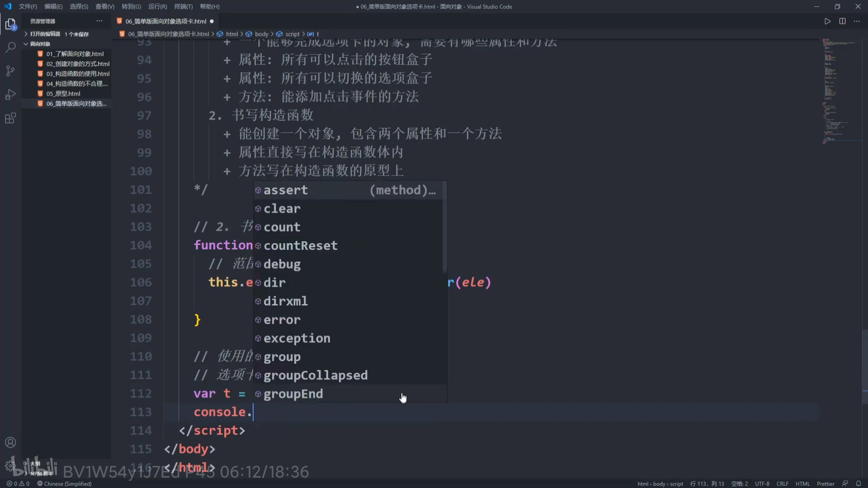The width and height of the screenshot is (868, 488).
Task: Open 05_原型.html in file explorer
Action: [63, 94]
